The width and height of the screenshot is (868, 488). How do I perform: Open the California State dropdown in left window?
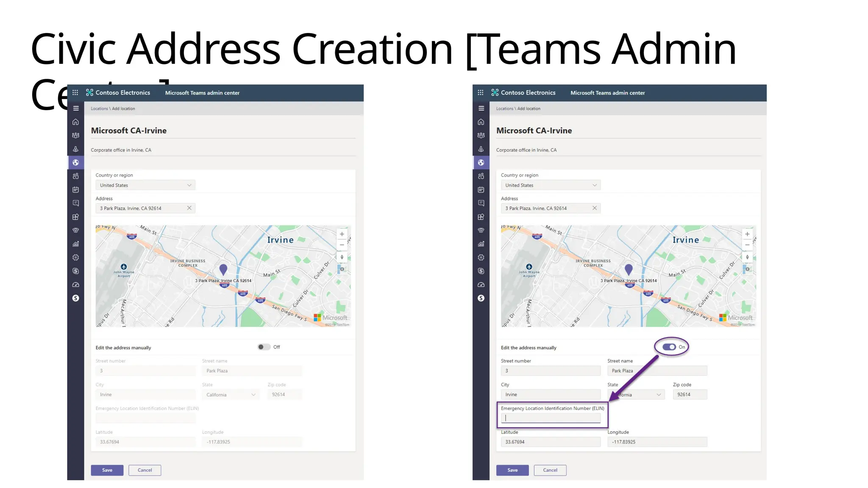(231, 394)
